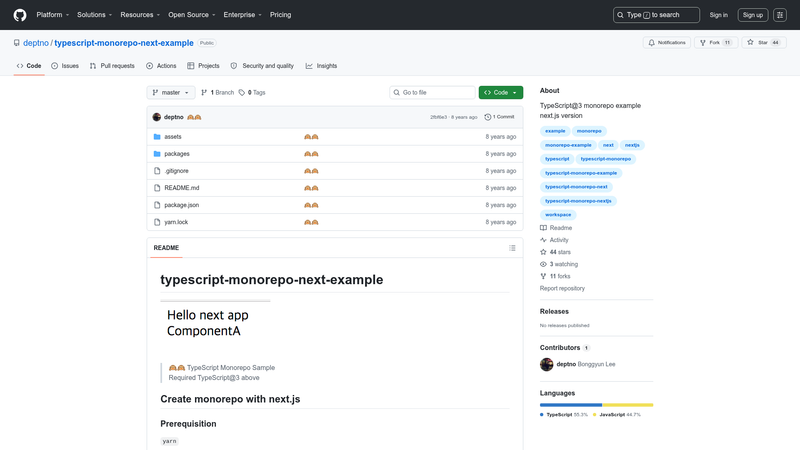Fork the repository with Fork button
Image resolution: width=800 pixels, height=450 pixels.
click(x=715, y=42)
